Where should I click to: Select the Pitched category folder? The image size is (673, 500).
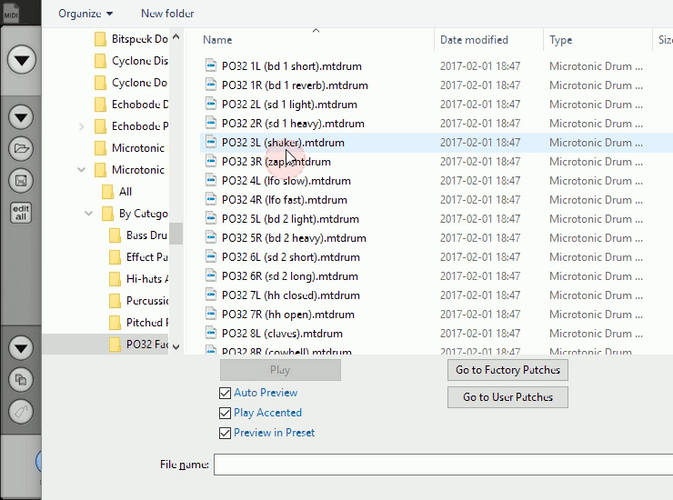(x=138, y=322)
